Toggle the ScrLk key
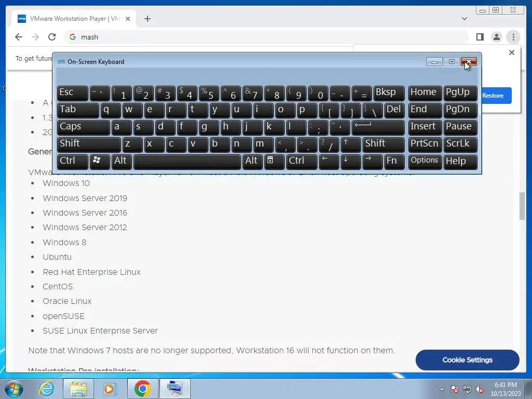Image resolution: width=532 pixels, height=399 pixels. point(460,144)
